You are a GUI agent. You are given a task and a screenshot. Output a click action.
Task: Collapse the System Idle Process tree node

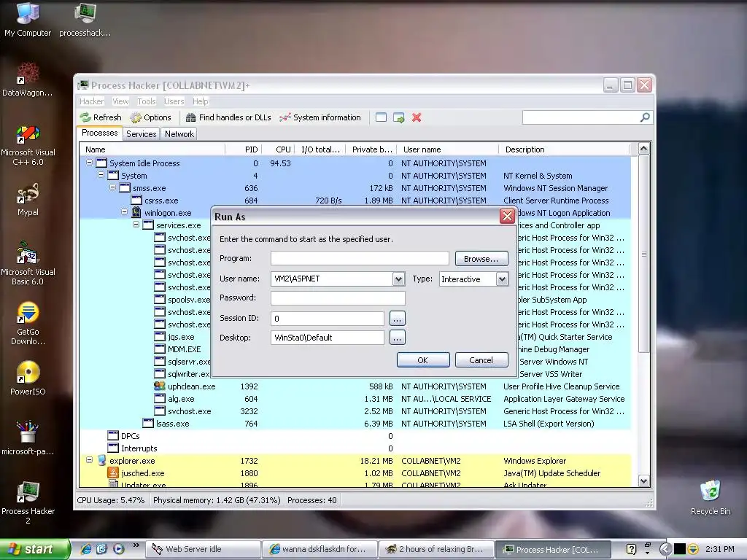[x=89, y=163]
